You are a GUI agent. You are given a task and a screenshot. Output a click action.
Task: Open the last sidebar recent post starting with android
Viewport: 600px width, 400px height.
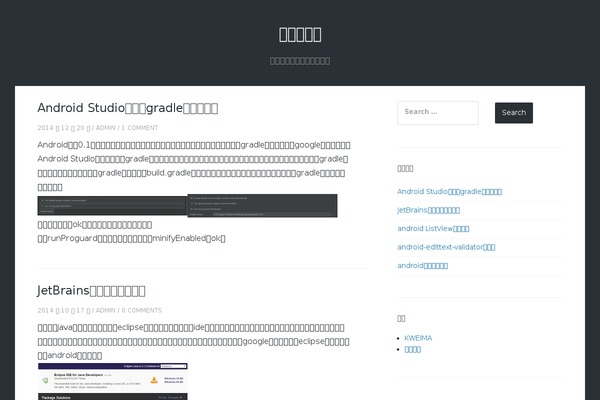pos(422,265)
